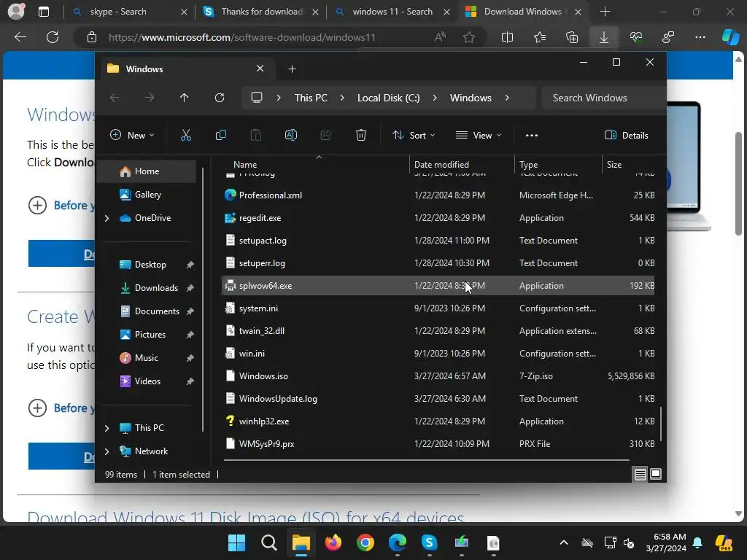Click the Cut scissors icon in File Explorer
The image size is (747, 560).
coord(186,135)
